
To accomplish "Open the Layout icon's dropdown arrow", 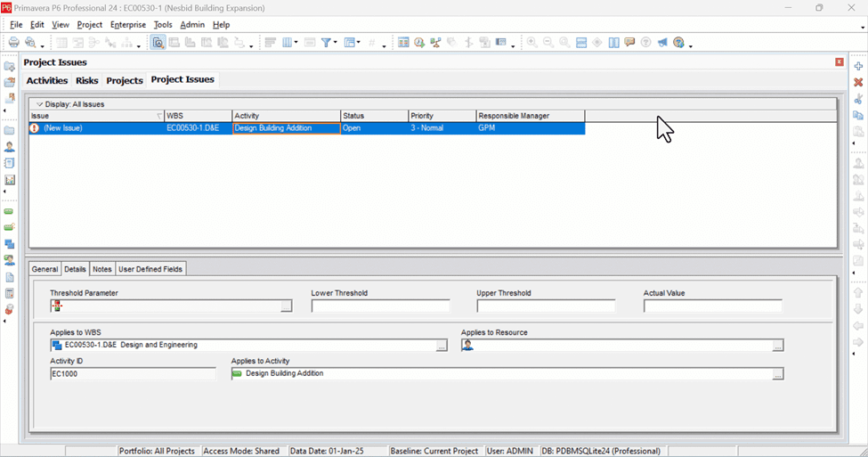I will [x=358, y=43].
